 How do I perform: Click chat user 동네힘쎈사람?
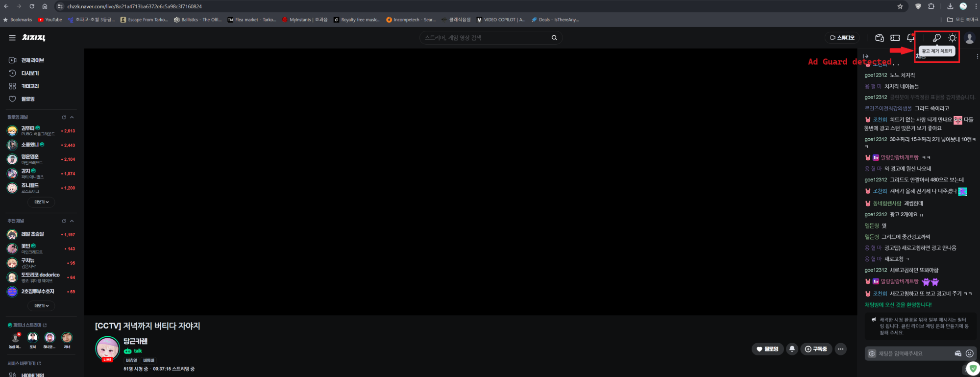coord(887,203)
